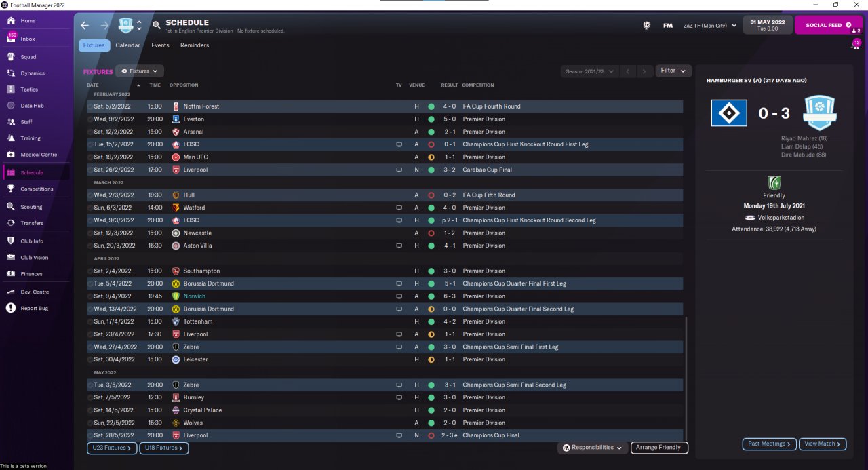868x470 pixels.
Task: Open the notifications bell with 13 badge
Action: 855,45
